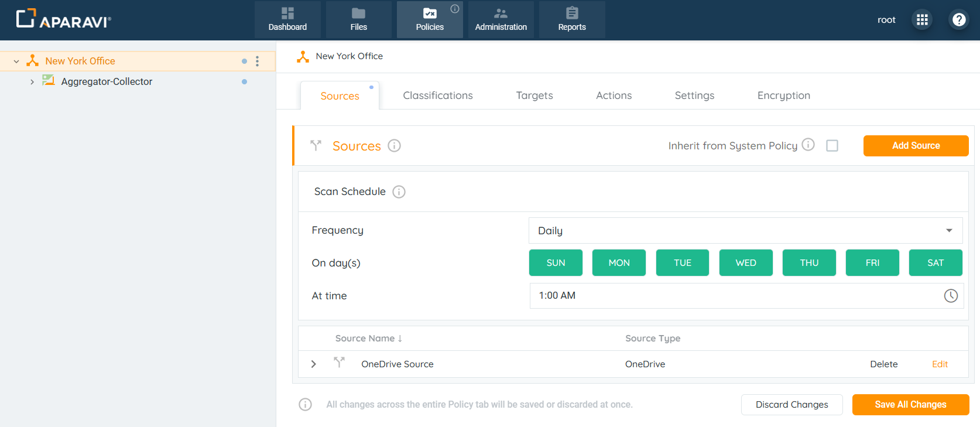This screenshot has height=427, width=980.
Task: Open the apps grid menu
Action: click(922, 20)
